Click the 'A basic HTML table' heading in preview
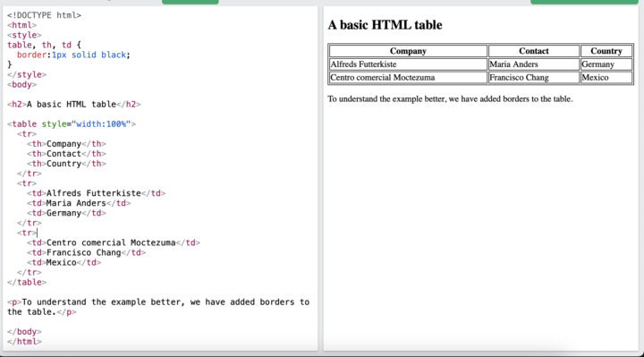 (x=385, y=25)
